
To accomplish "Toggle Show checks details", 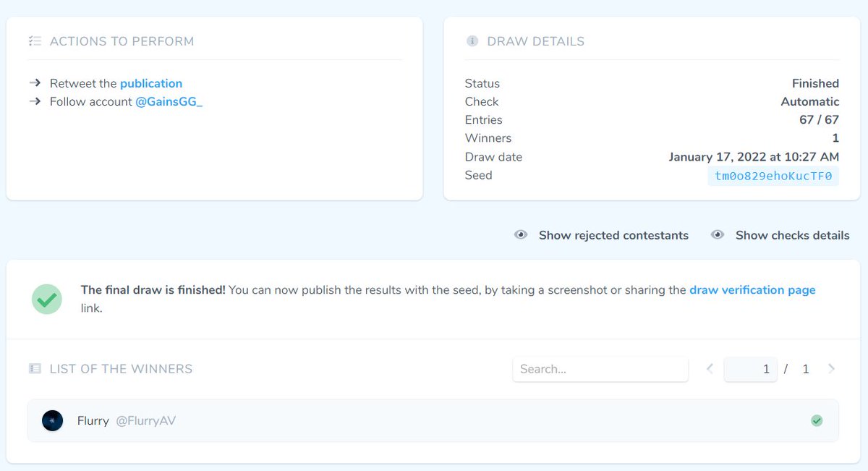I will [780, 235].
